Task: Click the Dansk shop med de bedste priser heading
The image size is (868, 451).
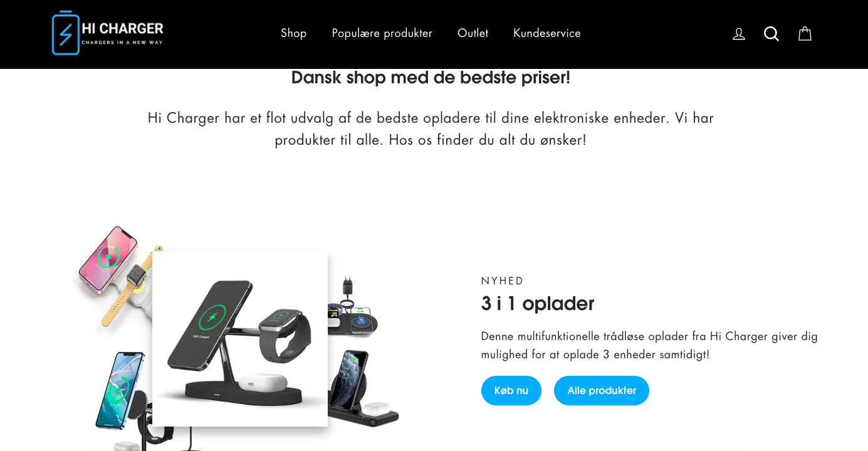Action: coord(431,78)
